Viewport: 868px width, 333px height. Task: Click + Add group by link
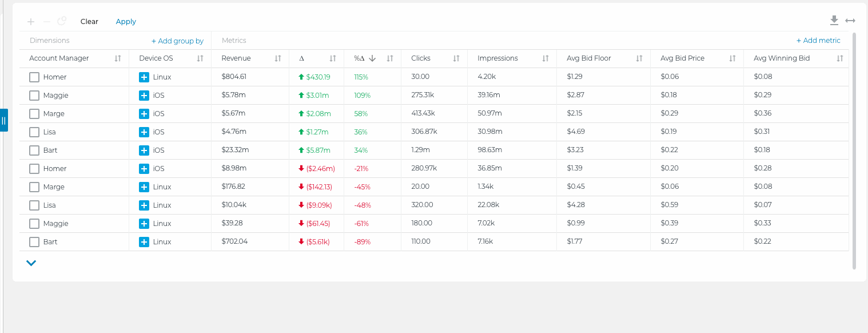[x=177, y=41]
